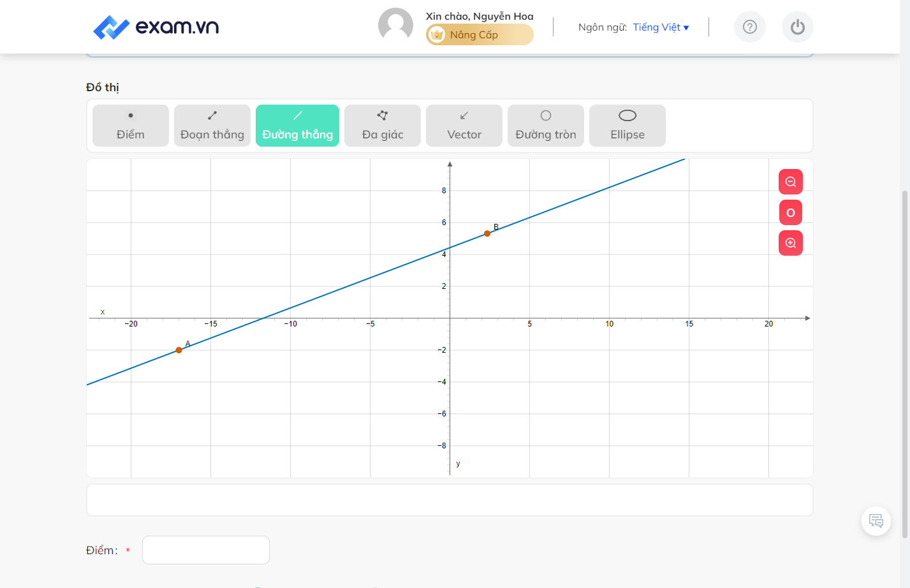Click the Xin chào, Nguyễn Hoa greeting
The height and width of the screenshot is (588, 910).
[x=480, y=16]
